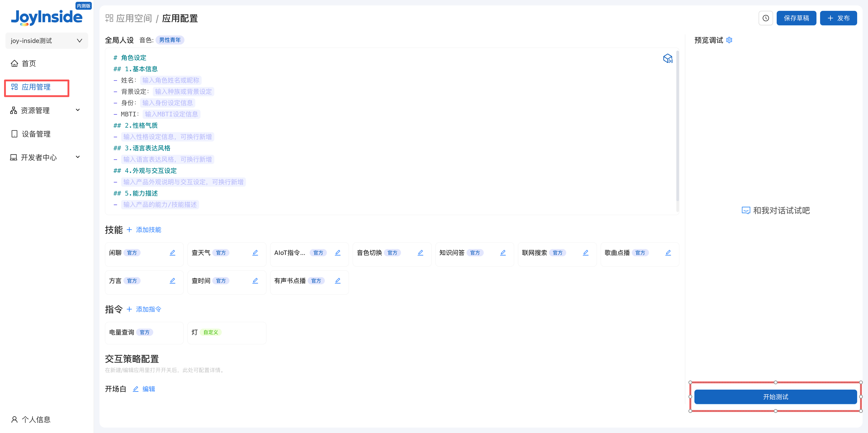Expand the 资源管理 menu
Screen dimensions: 868x433
click(47, 110)
